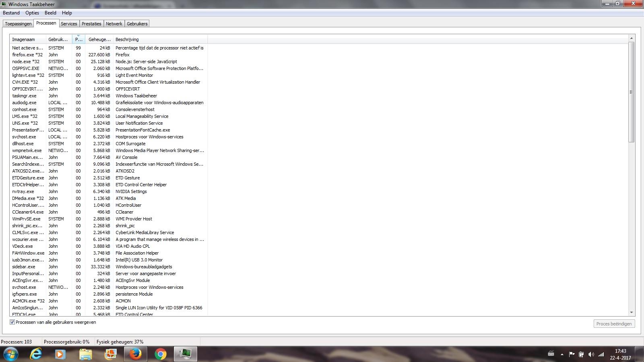Select the wmpnetwk.exe process

click(x=109, y=150)
